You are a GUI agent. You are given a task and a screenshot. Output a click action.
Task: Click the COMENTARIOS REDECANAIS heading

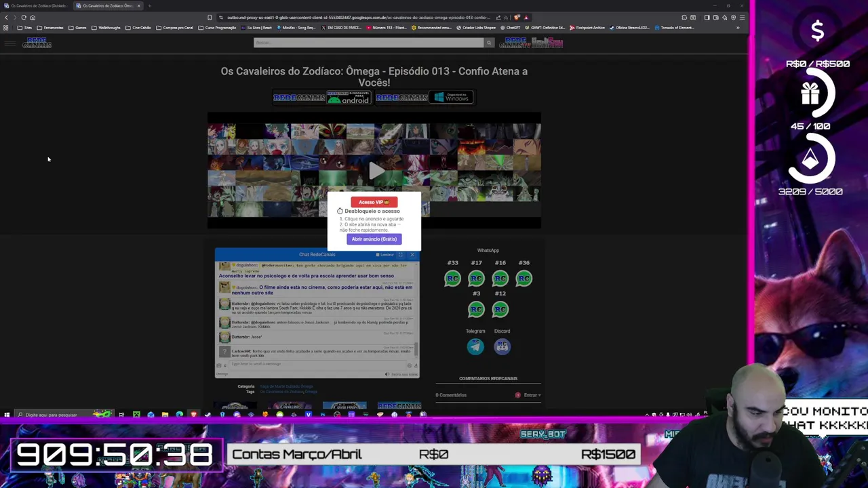(x=488, y=378)
